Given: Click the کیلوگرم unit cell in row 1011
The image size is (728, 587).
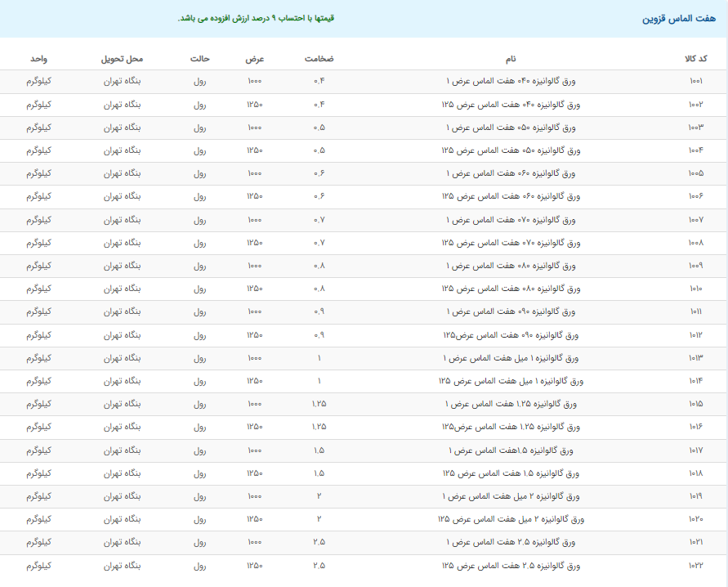Looking at the screenshot, I should coord(39,312).
